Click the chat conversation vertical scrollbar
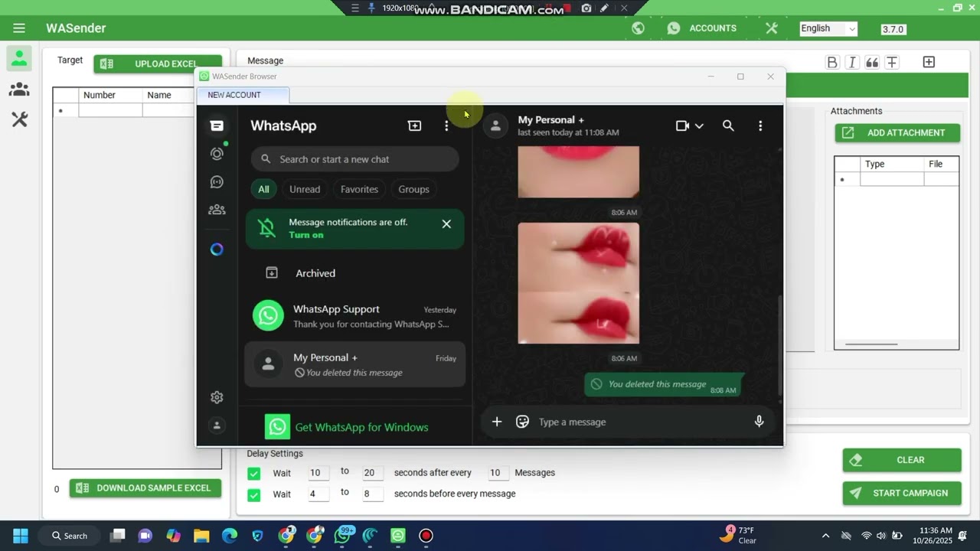980x551 pixels. [x=779, y=344]
